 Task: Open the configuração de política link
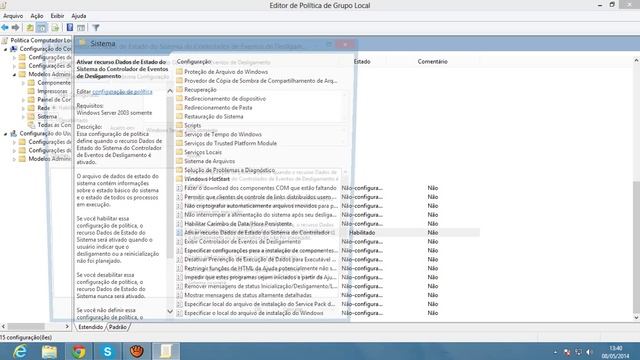coord(122,92)
